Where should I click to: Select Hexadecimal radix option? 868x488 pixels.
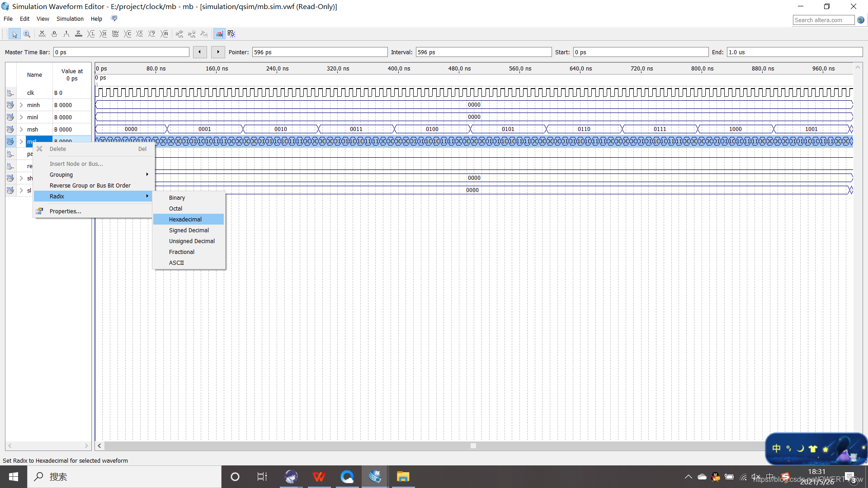189,220
